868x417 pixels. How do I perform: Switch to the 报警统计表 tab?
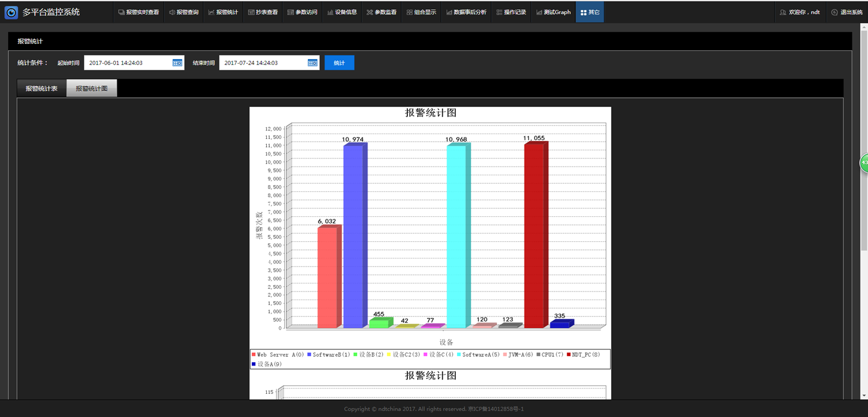42,88
